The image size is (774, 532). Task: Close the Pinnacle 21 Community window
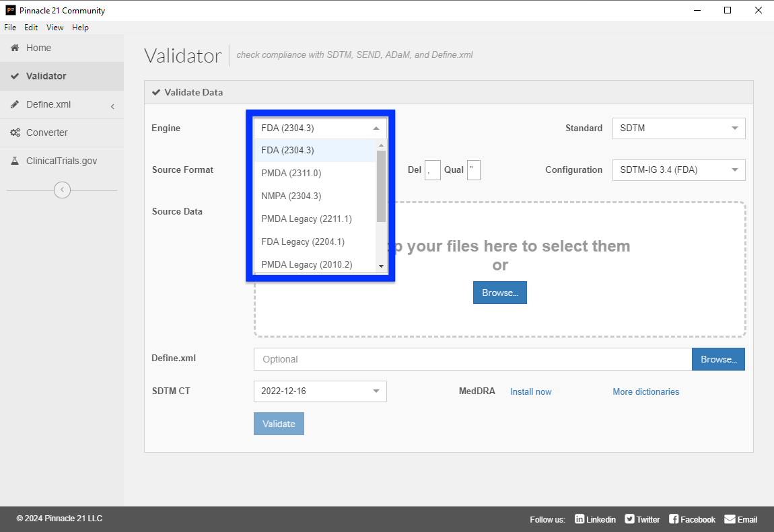pos(759,10)
